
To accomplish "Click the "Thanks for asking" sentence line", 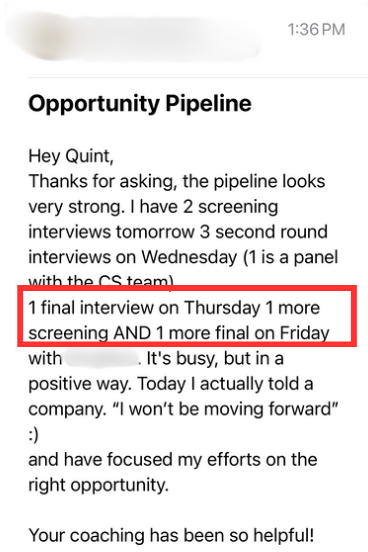I will pos(176,182).
